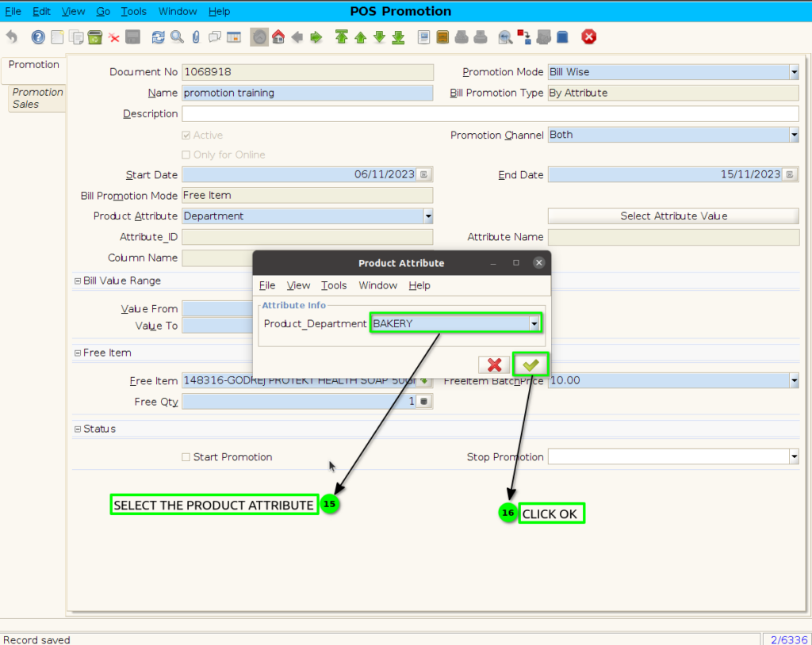Click the small red X delete-selection toolbar icon

(114, 37)
